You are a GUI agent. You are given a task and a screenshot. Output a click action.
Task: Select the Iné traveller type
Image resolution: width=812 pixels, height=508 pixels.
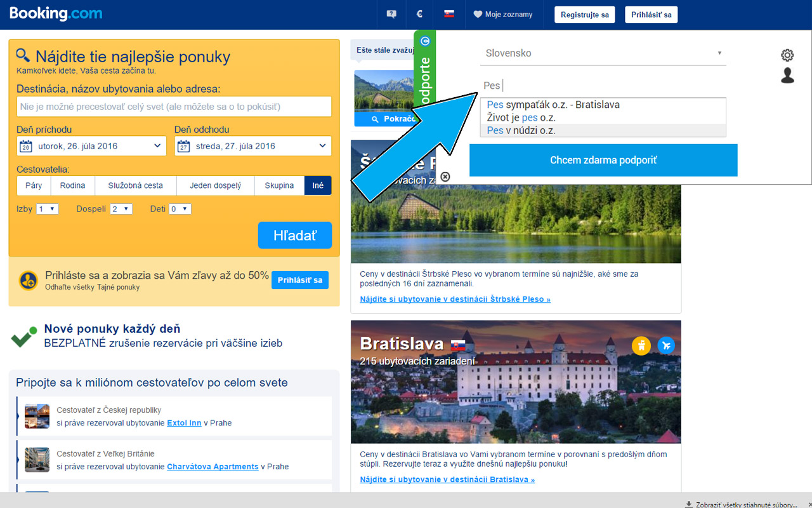pyautogui.click(x=318, y=185)
